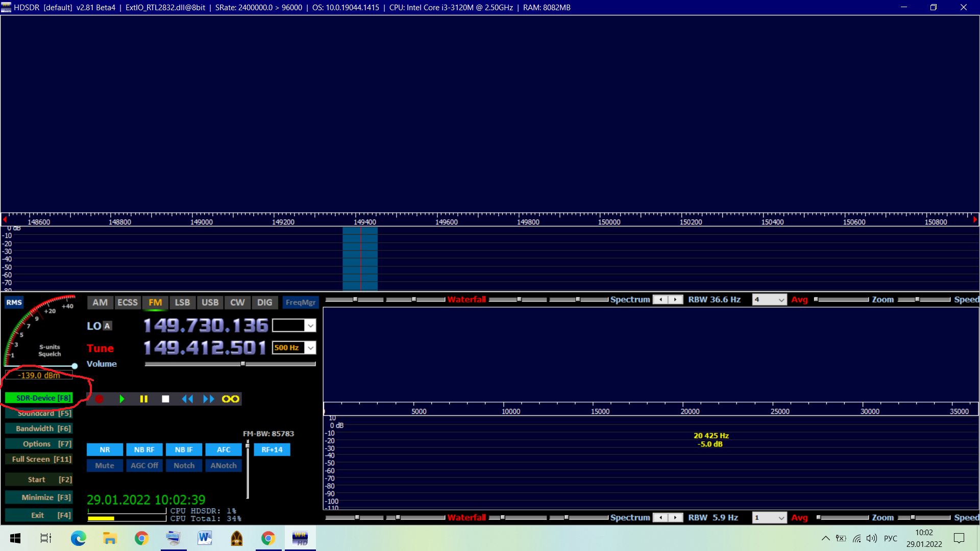Toggle AGC Off button
The width and height of the screenshot is (980, 551).
point(144,465)
